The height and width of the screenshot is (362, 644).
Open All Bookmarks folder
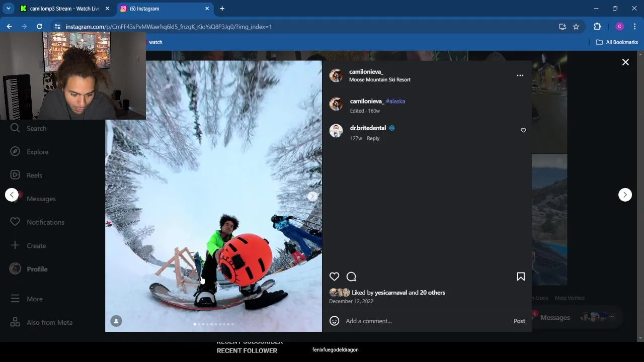617,42
